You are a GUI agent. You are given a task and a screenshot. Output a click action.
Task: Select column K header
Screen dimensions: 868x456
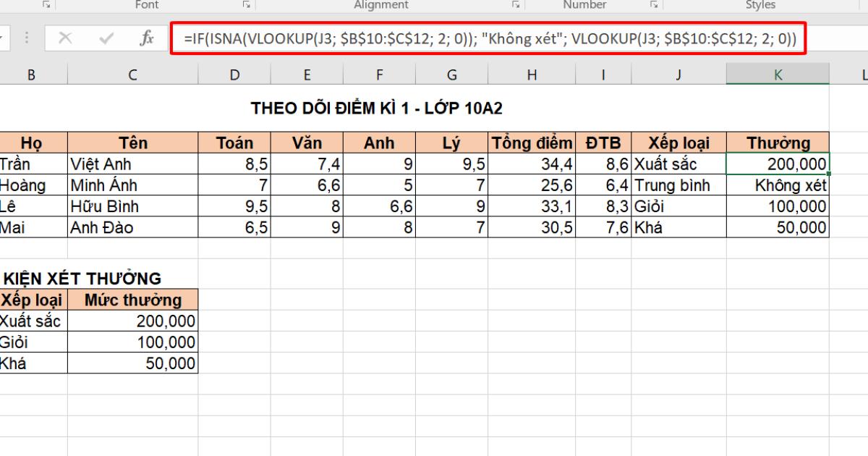(777, 73)
